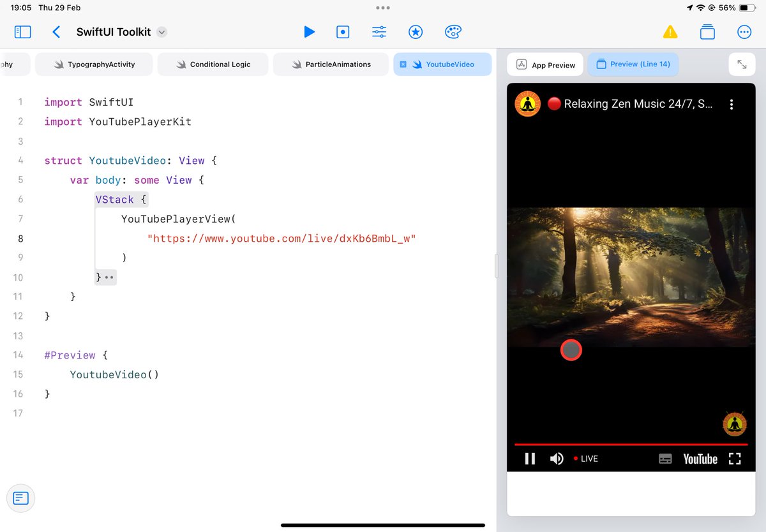The width and height of the screenshot is (766, 532).
Task: Click the red video progress bar
Action: tap(631, 444)
